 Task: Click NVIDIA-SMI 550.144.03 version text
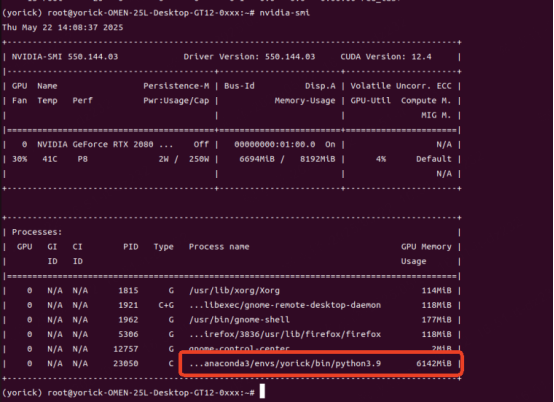65,57
